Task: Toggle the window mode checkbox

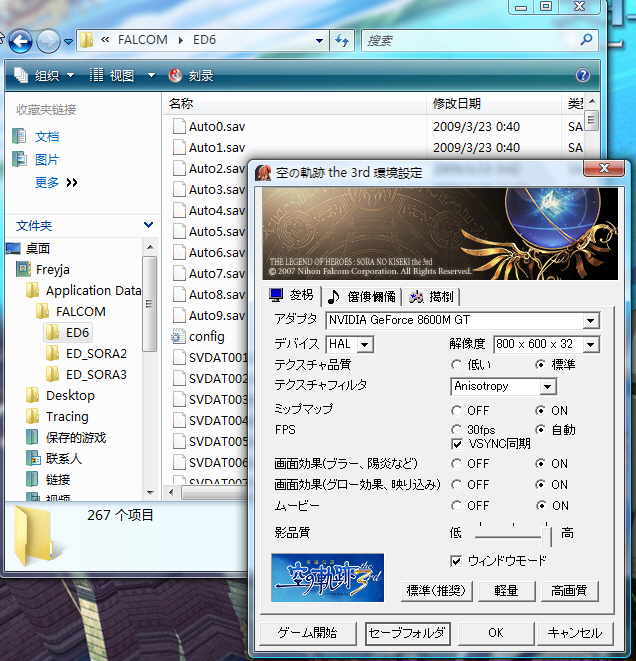Action: [456, 561]
